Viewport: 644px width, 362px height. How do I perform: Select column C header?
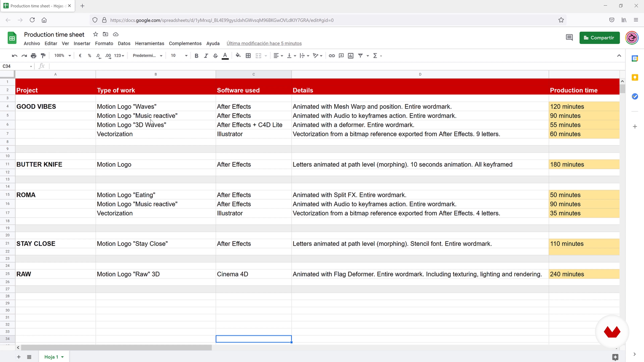pyautogui.click(x=254, y=74)
